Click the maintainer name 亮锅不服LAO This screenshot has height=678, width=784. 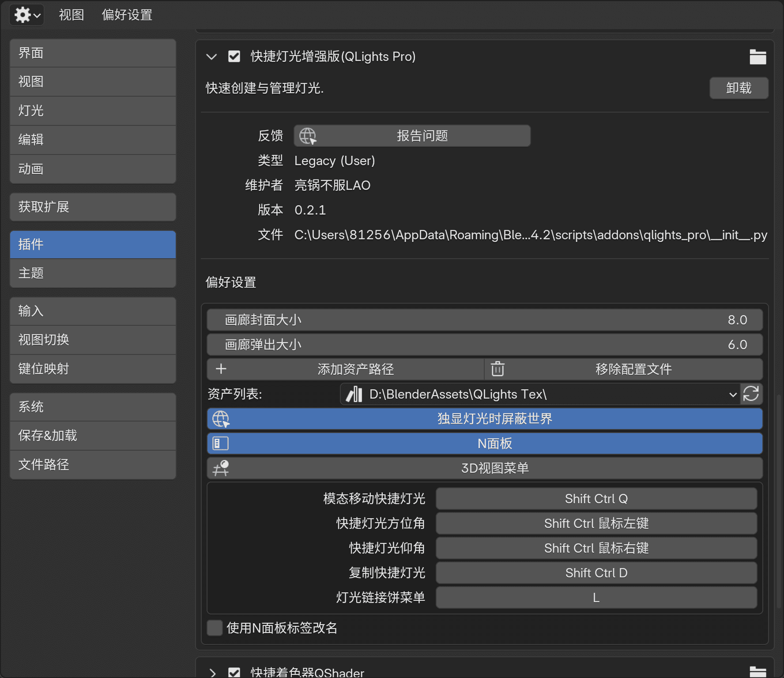coord(332,185)
